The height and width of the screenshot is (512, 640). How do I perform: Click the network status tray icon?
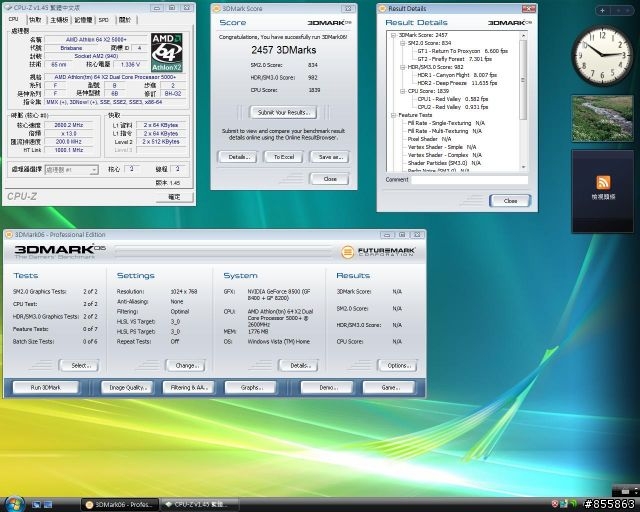(x=564, y=504)
